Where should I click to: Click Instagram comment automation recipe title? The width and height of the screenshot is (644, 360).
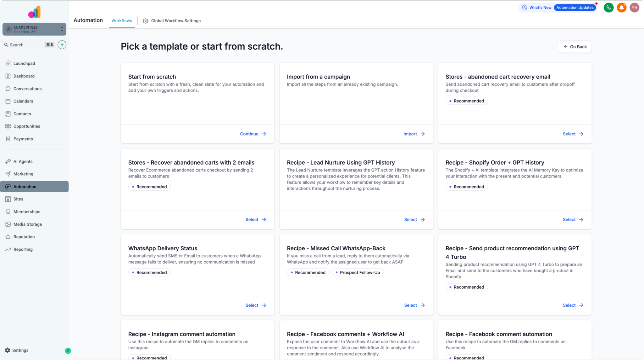tap(182, 334)
